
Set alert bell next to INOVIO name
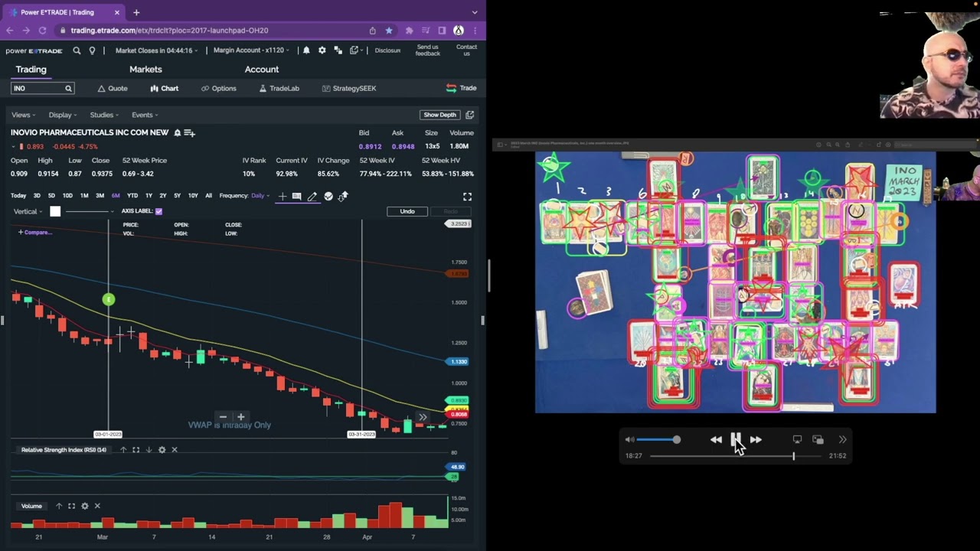(177, 132)
